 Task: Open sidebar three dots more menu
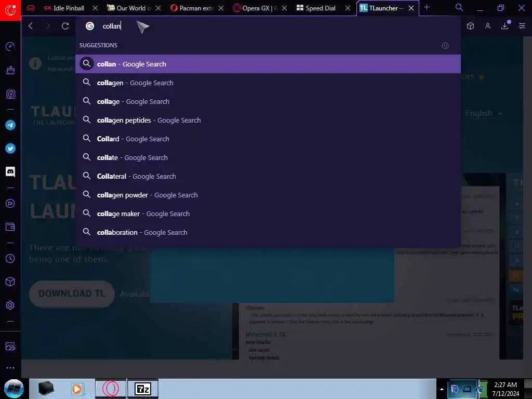(x=10, y=367)
